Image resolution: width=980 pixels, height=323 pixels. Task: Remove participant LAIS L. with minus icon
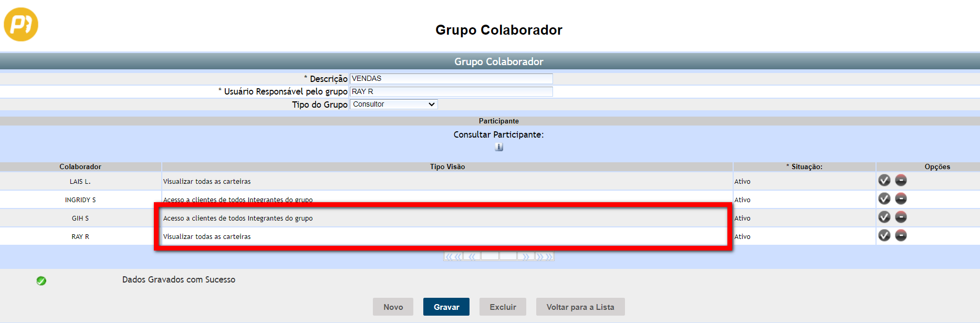click(x=901, y=181)
